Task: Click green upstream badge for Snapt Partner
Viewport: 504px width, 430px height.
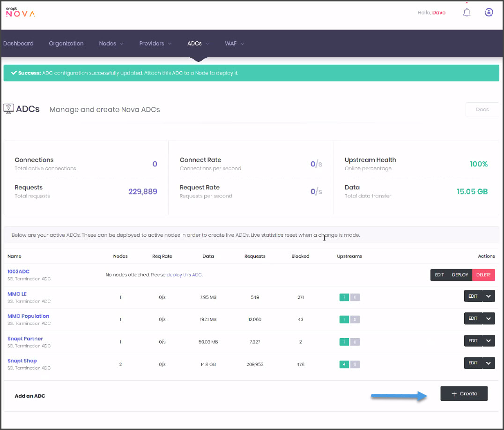Action: pyautogui.click(x=344, y=342)
